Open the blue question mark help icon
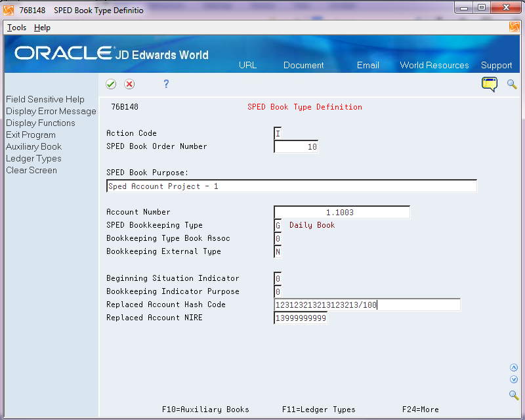525x420 pixels. coord(166,83)
